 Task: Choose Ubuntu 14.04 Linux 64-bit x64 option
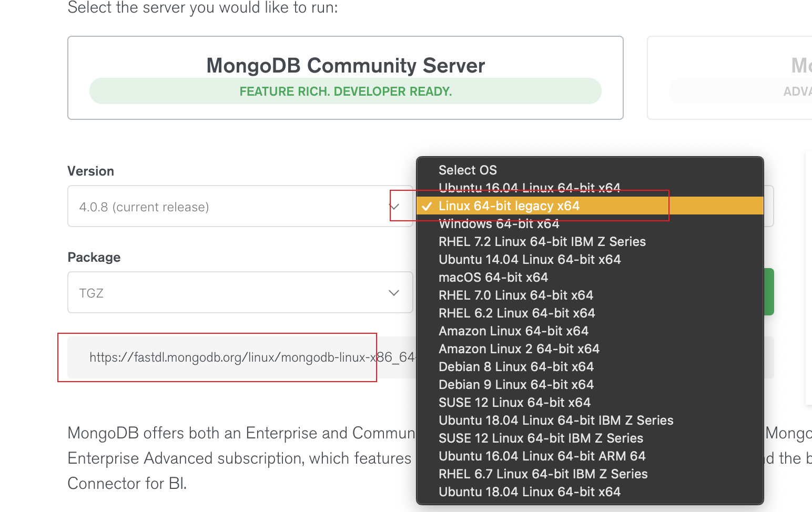tap(590, 259)
